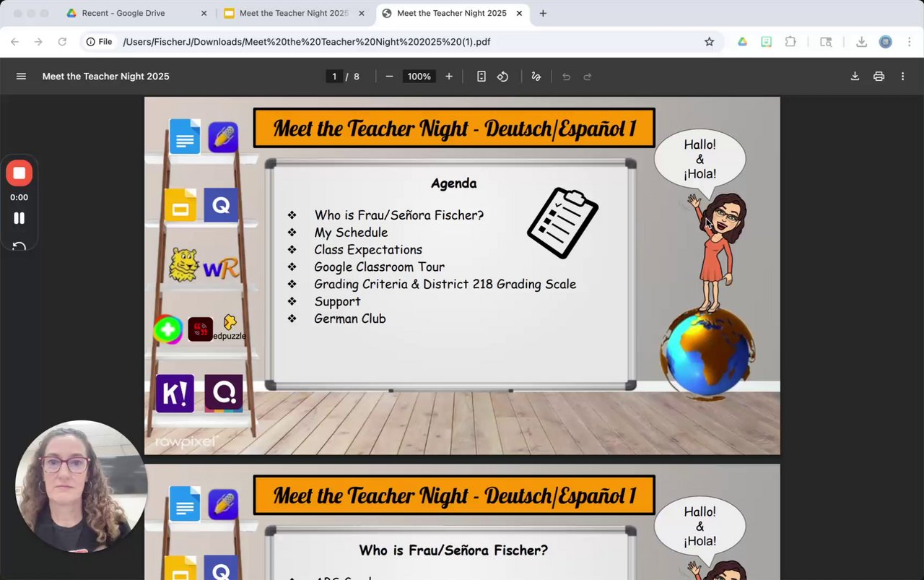The height and width of the screenshot is (580, 924).
Task: Open the PDF viewer sidebar menu
Action: (21, 77)
